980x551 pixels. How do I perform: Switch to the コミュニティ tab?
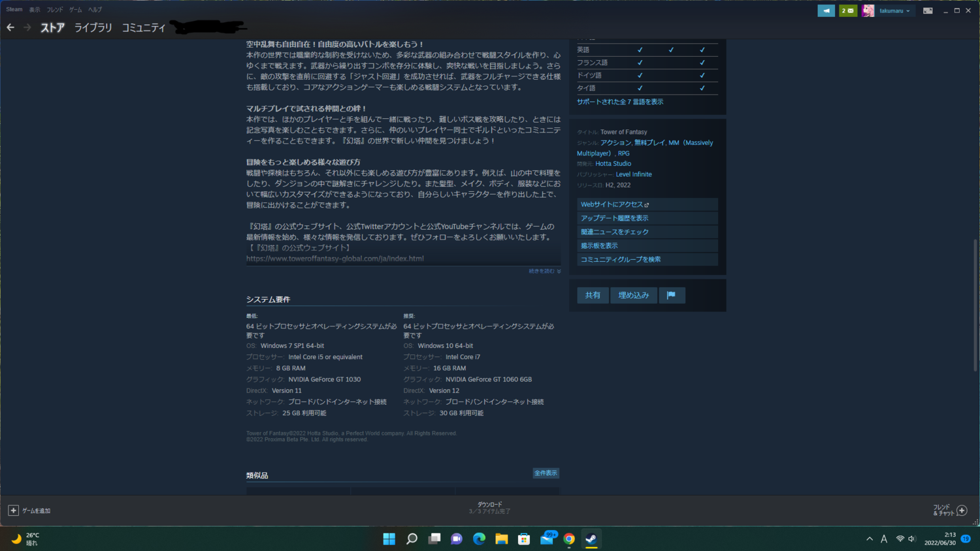[144, 27]
